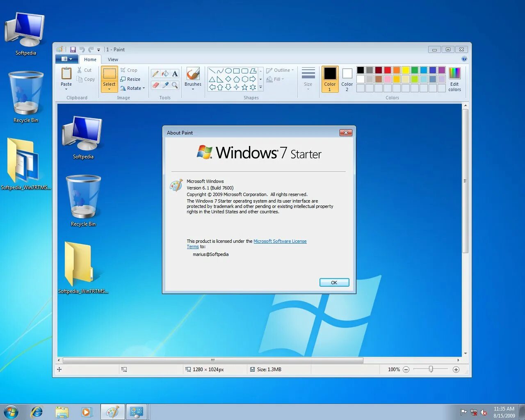Open Windows Media Player from taskbar

click(x=86, y=412)
